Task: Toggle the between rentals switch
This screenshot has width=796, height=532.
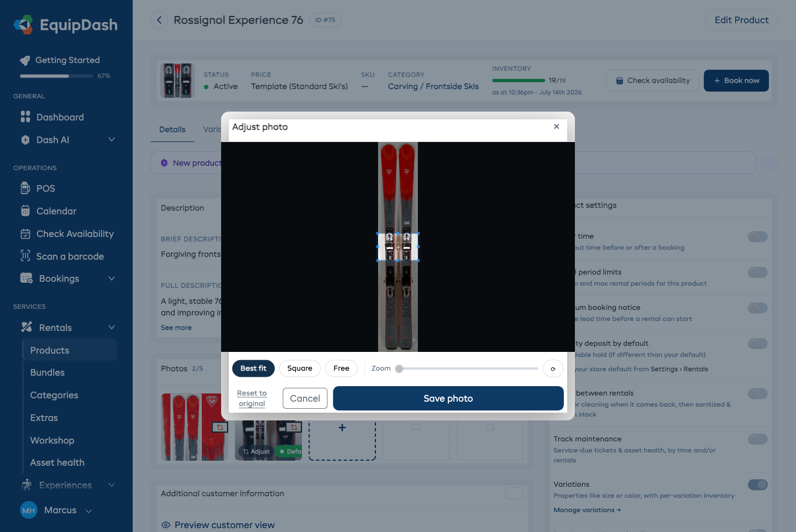Action: 758,393
